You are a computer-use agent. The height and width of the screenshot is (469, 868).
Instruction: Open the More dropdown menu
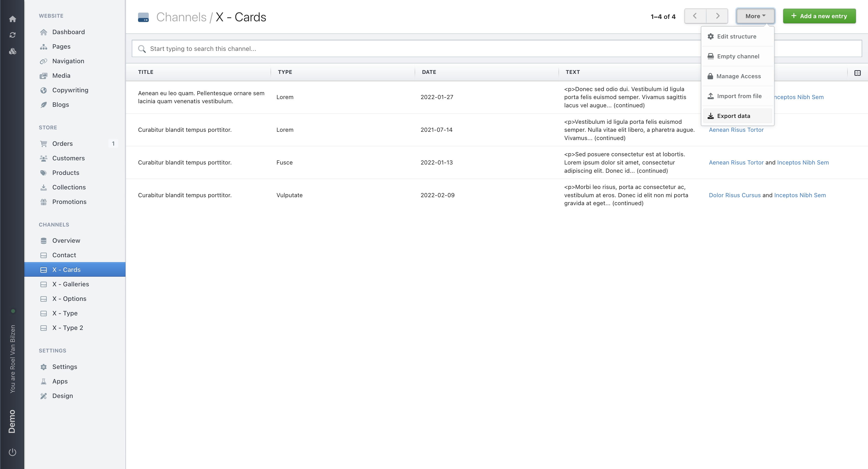pos(755,16)
